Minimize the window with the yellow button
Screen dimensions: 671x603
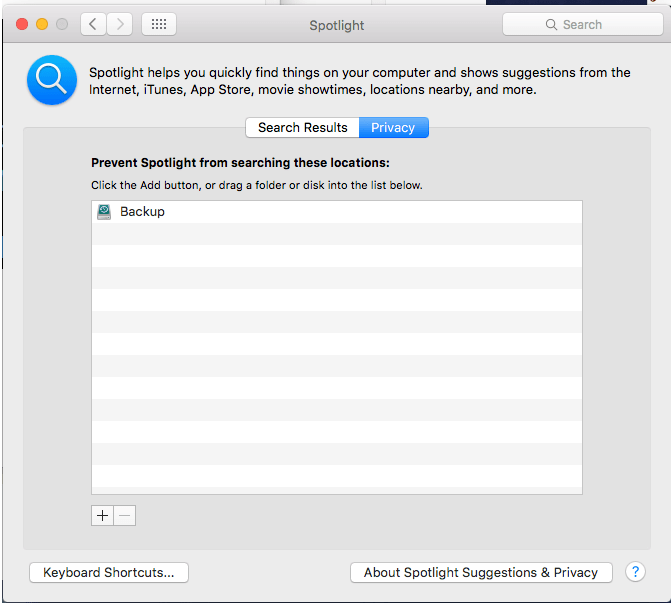(42, 24)
